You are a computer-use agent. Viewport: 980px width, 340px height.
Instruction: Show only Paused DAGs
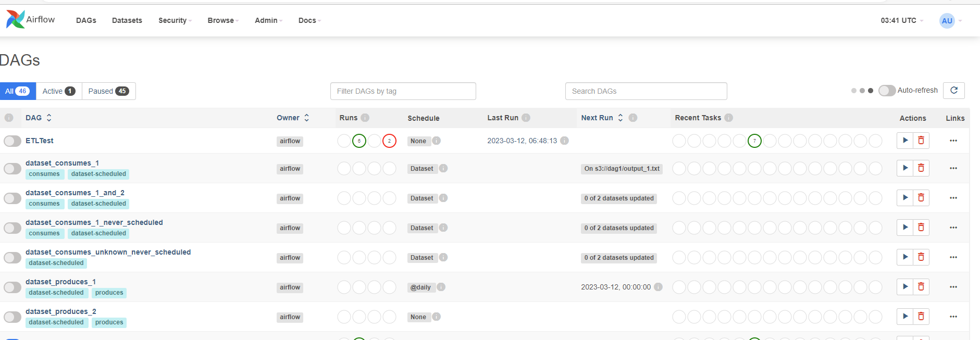pyautogui.click(x=108, y=91)
